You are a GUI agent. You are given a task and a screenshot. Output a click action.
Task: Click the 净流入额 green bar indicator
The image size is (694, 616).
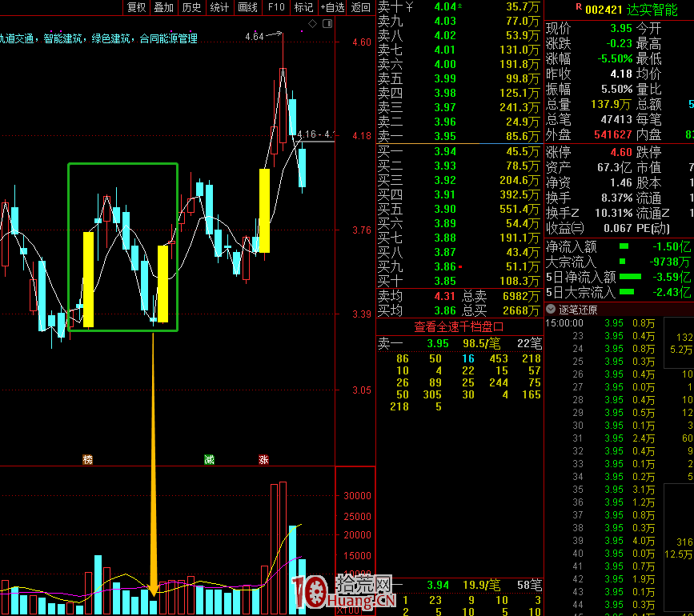[624, 246]
